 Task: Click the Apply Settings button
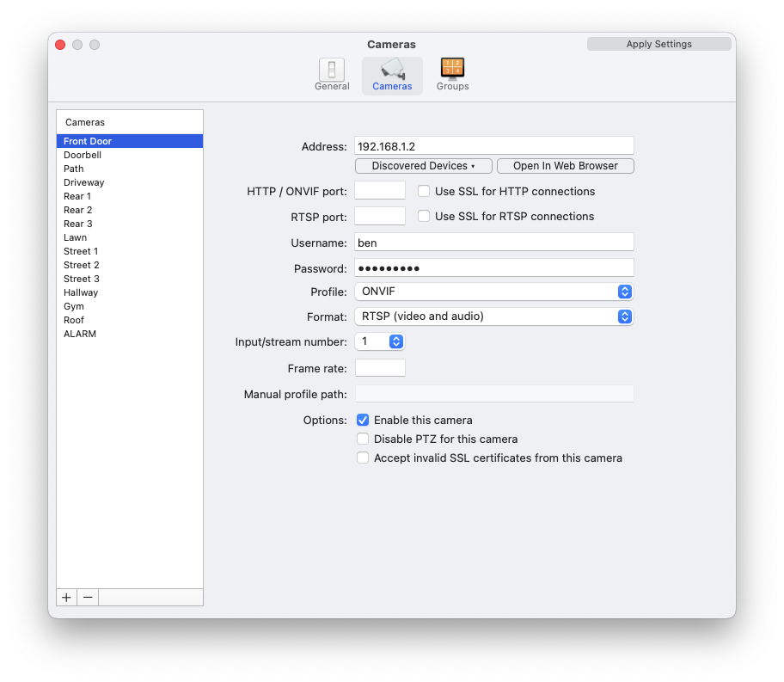click(658, 43)
